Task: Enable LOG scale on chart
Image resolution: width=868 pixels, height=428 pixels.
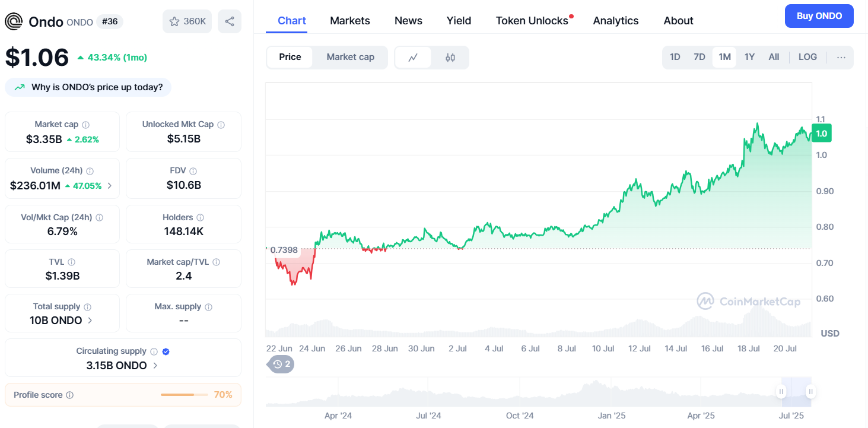Action: tap(807, 57)
